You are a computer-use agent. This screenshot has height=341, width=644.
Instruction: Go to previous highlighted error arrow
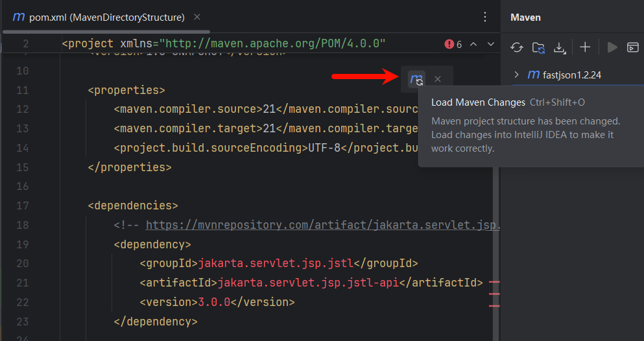click(473, 44)
